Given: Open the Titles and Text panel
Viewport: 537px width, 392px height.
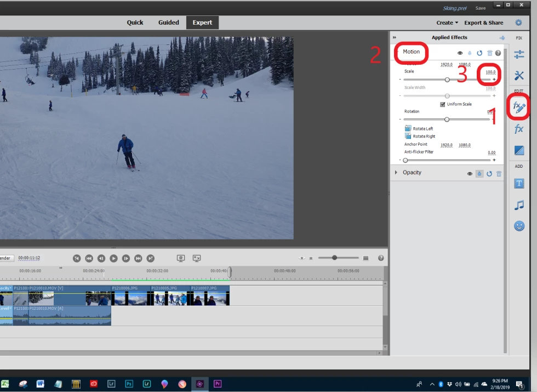Looking at the screenshot, I should click(x=519, y=184).
